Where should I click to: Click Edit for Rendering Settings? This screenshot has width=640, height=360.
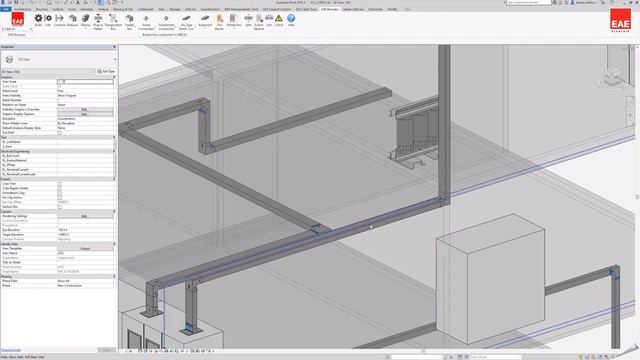(x=85, y=216)
